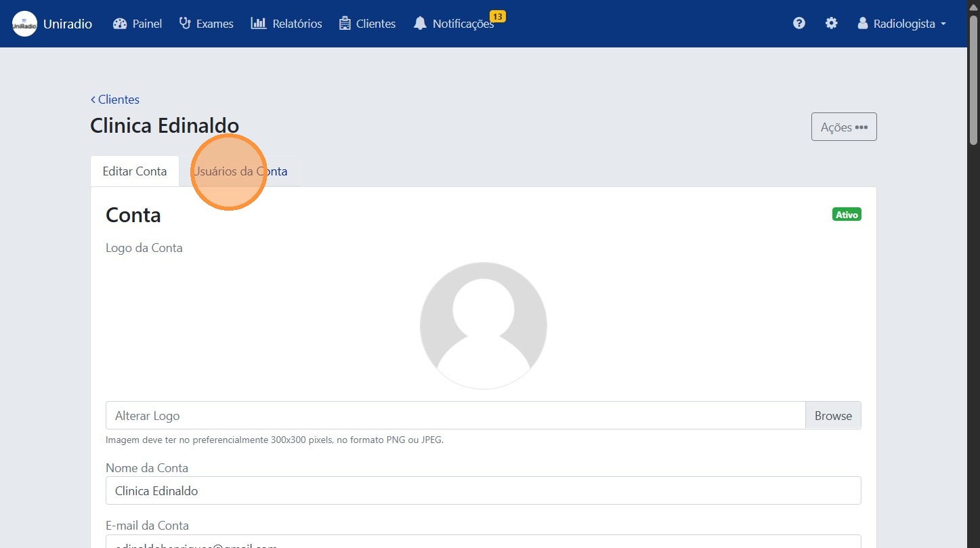Expand the Radiologista user dropdown

[901, 24]
